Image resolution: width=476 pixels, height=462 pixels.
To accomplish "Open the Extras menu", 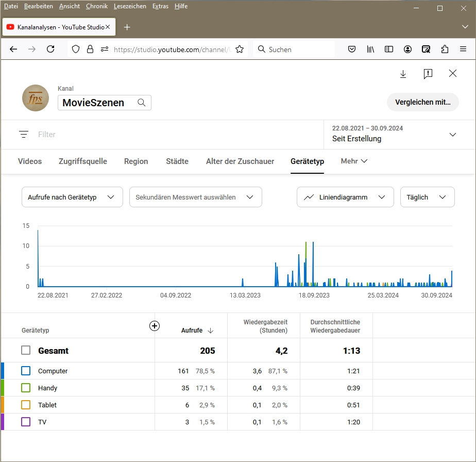I will pyautogui.click(x=160, y=6).
